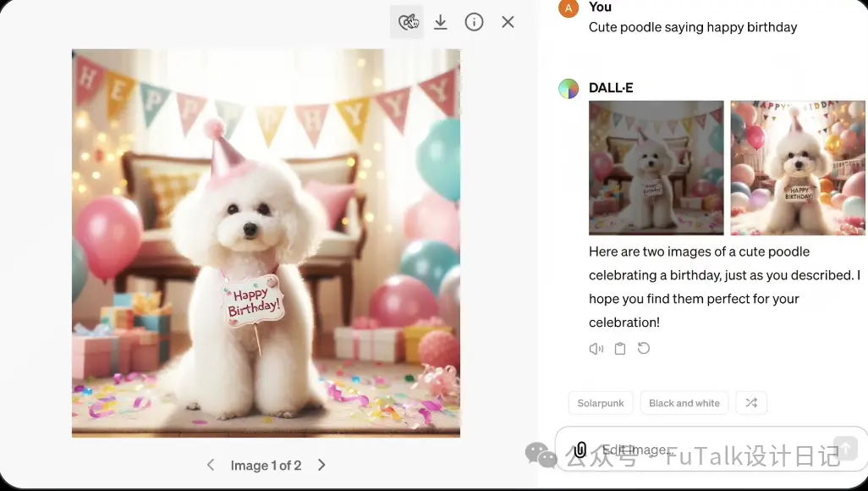Screen dimensions: 868x491
Task: Read the DALL·E response aloud
Action: click(x=596, y=349)
